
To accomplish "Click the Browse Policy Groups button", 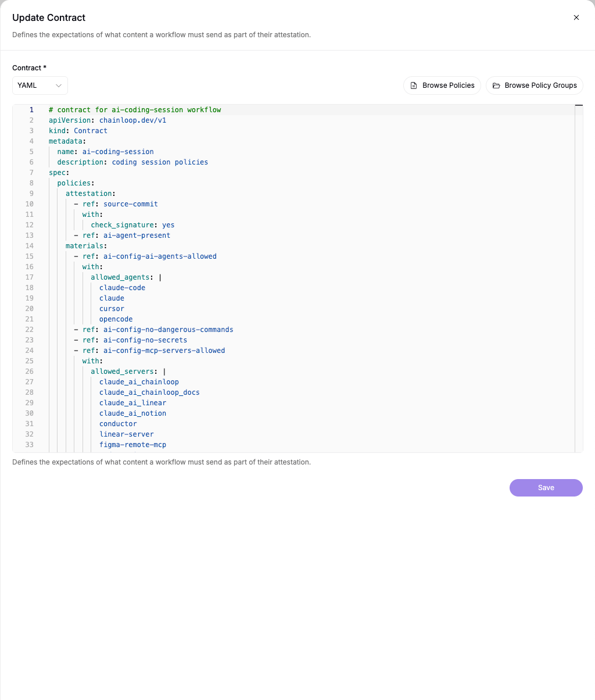I will pos(534,85).
